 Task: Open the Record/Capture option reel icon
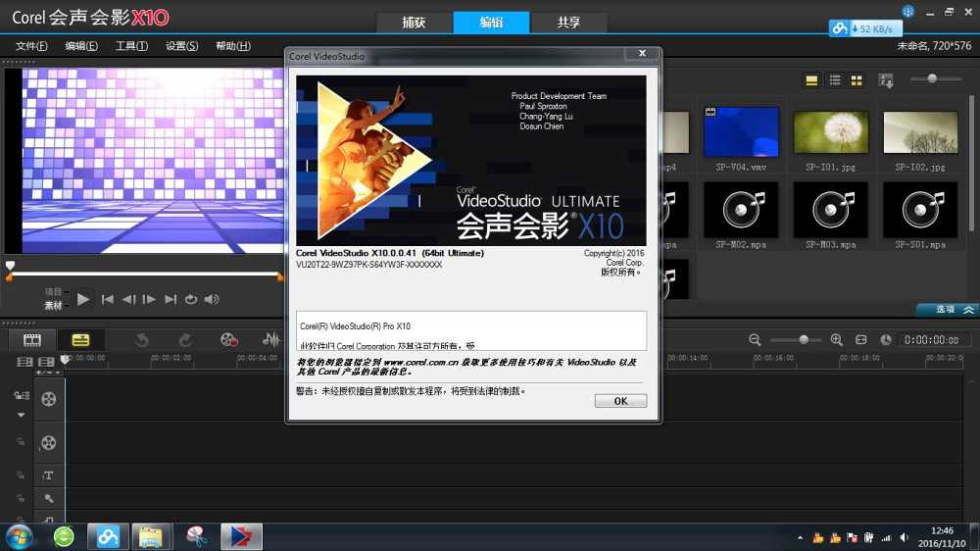click(x=228, y=339)
